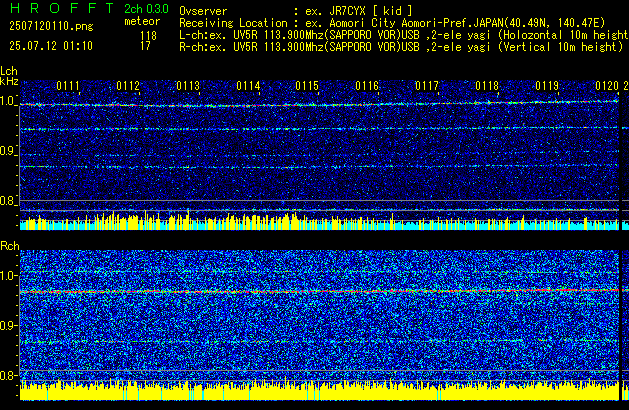Click the Rch yellow signal level bar graph
This screenshot has width=629, height=410.
click(x=319, y=390)
